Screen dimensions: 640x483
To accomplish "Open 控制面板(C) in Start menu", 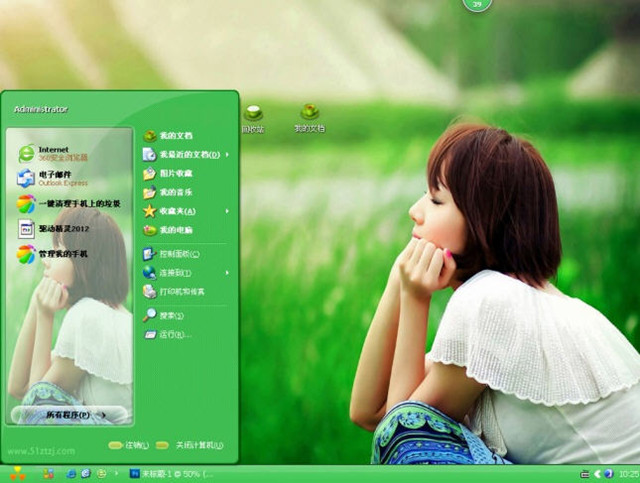I will (x=171, y=254).
